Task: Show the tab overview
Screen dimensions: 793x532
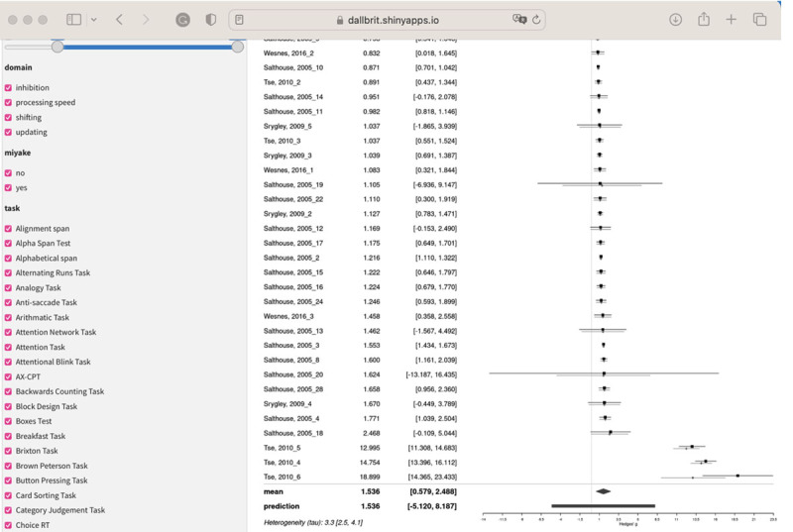Action: (759, 19)
